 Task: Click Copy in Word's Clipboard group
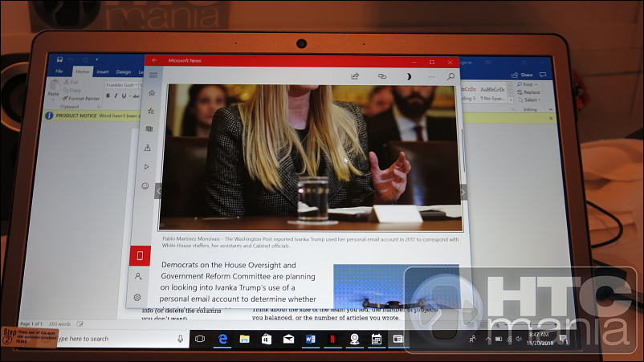point(72,90)
